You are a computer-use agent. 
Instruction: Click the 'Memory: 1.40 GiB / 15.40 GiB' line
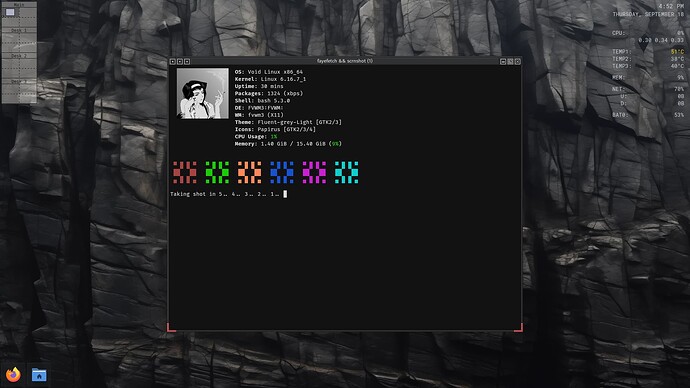(x=288, y=144)
